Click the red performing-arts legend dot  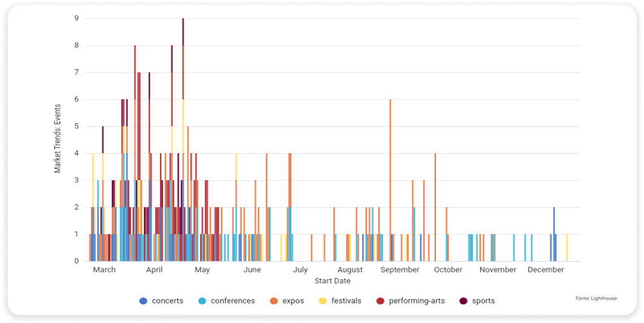coord(381,301)
